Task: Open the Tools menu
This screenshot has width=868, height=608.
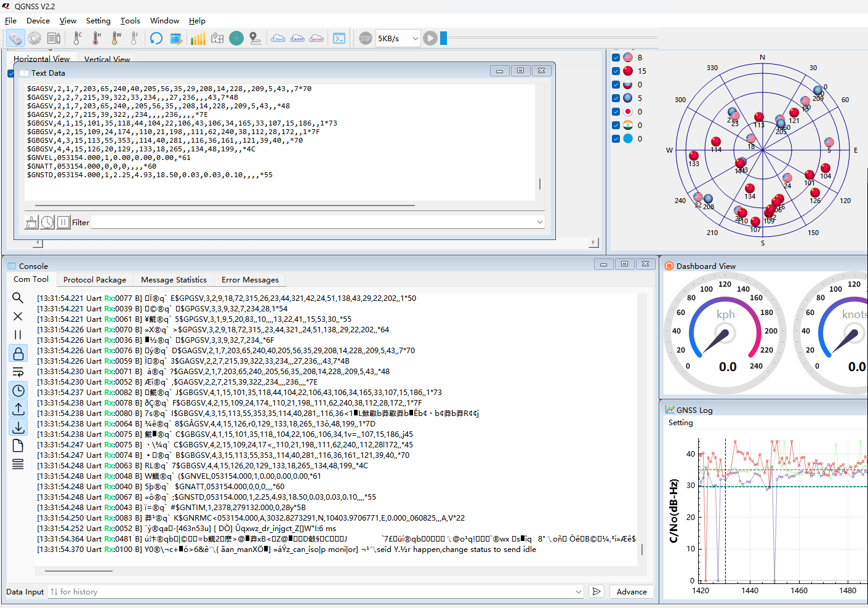Action: click(x=130, y=21)
